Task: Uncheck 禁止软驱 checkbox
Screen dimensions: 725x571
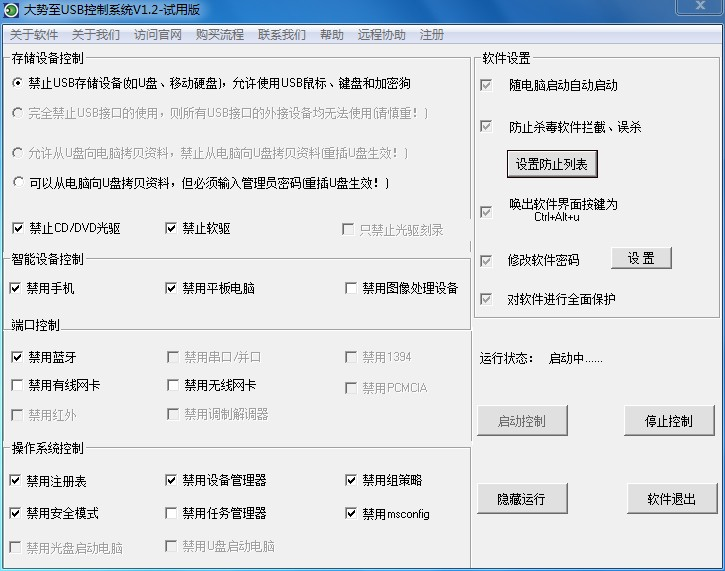Action: 171,228
